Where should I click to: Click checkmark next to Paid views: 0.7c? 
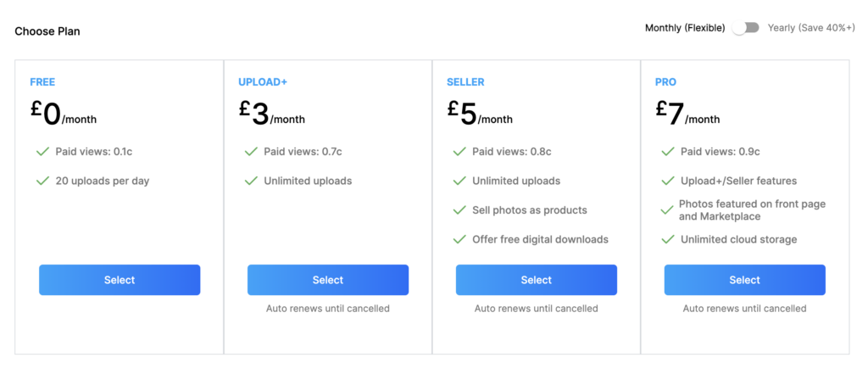[251, 151]
